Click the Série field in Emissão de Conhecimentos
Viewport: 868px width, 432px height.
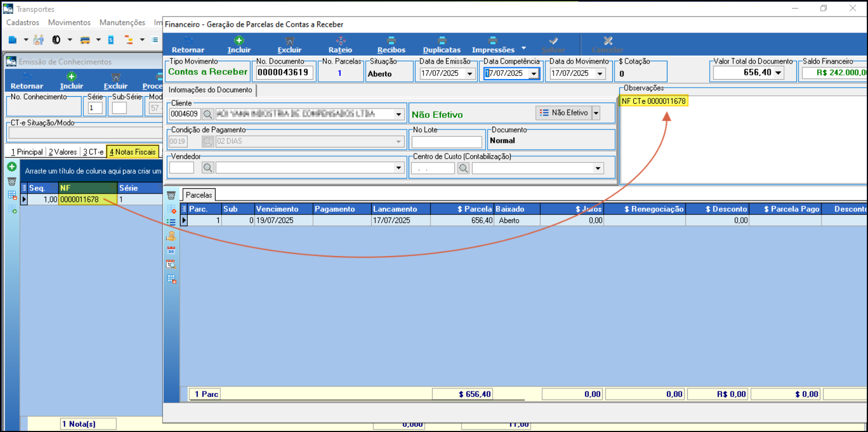(x=95, y=108)
